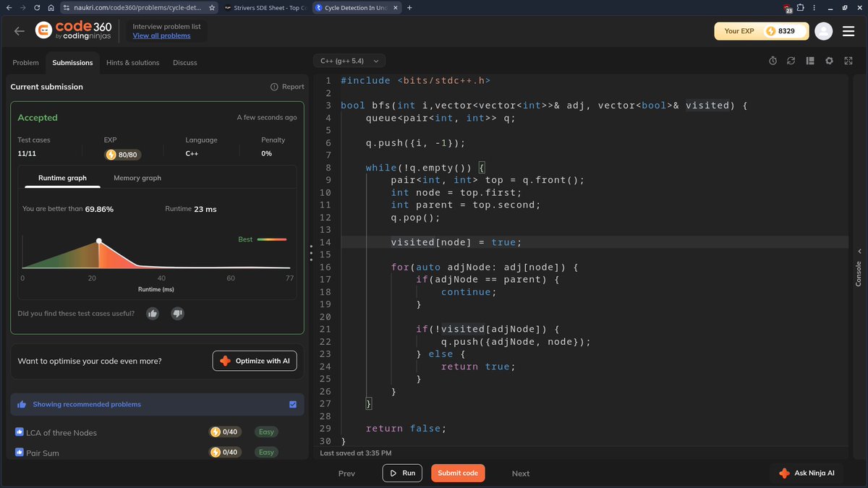
Task: Click the EXP lightning coin icon
Action: pyautogui.click(x=770, y=31)
